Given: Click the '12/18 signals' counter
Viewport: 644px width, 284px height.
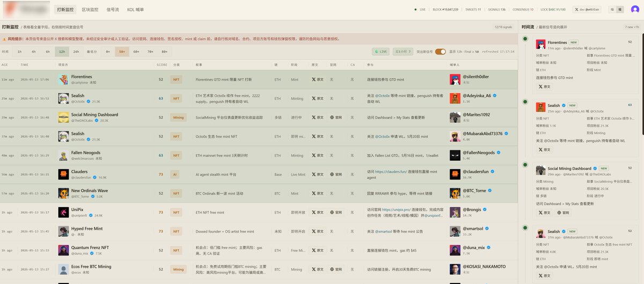Looking at the screenshot, I should pyautogui.click(x=503, y=26).
